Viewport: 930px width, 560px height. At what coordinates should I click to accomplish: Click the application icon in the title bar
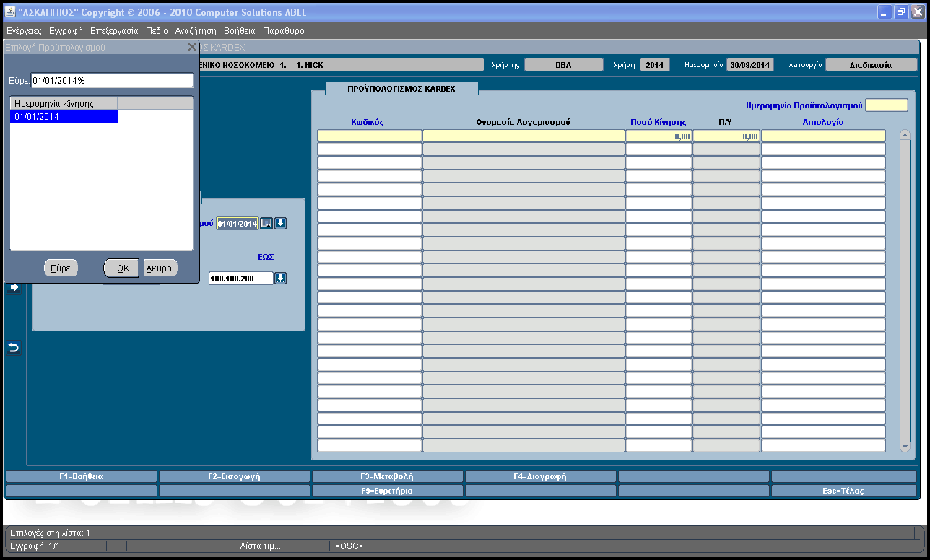[x=10, y=12]
